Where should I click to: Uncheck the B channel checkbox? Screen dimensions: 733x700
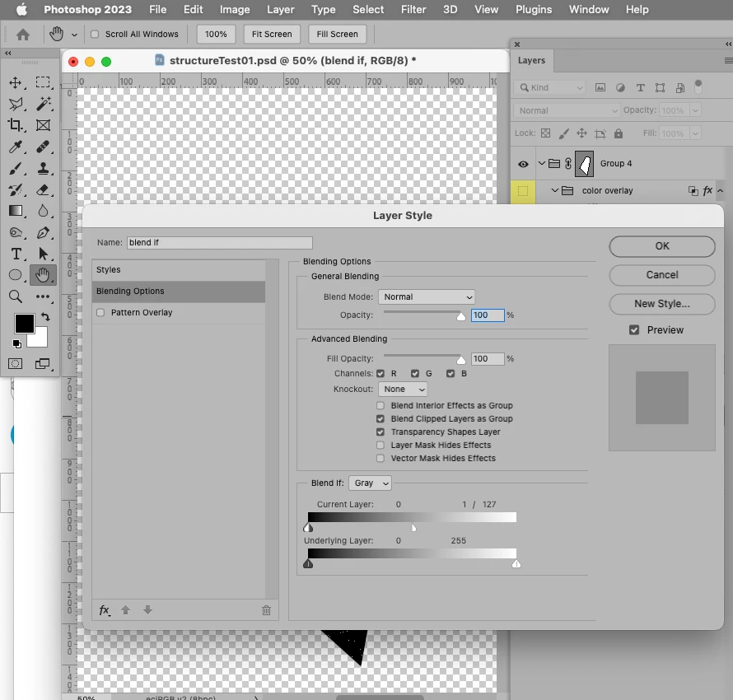[451, 373]
